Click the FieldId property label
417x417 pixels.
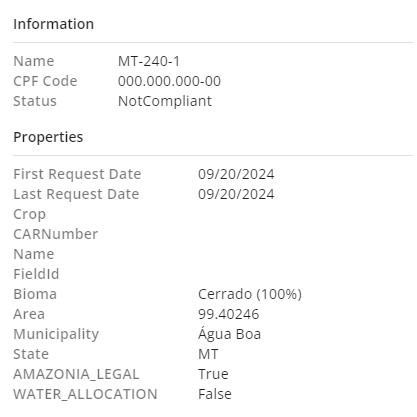[x=36, y=274]
